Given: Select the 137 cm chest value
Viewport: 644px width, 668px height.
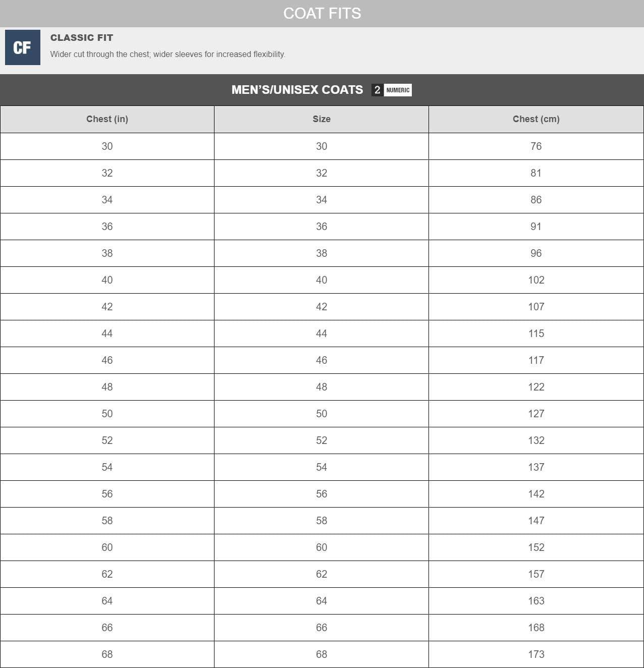Looking at the screenshot, I should (536, 467).
